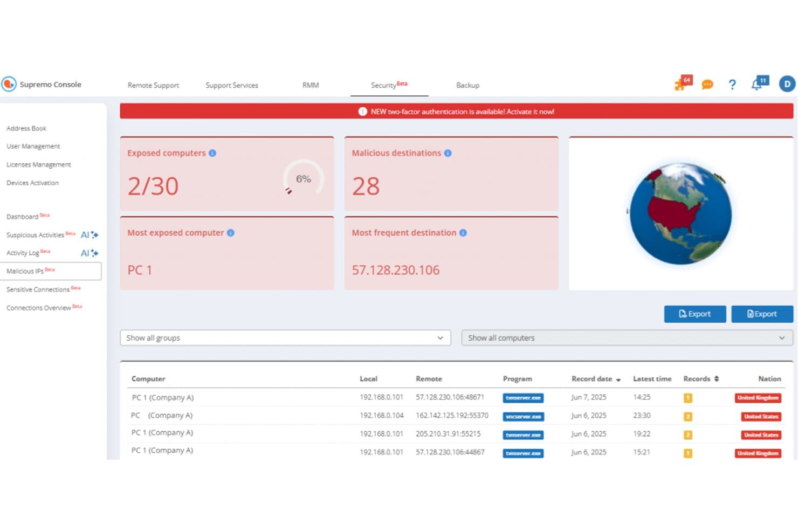Open the orange chat messages icon
The image size is (798, 532).
707,85
